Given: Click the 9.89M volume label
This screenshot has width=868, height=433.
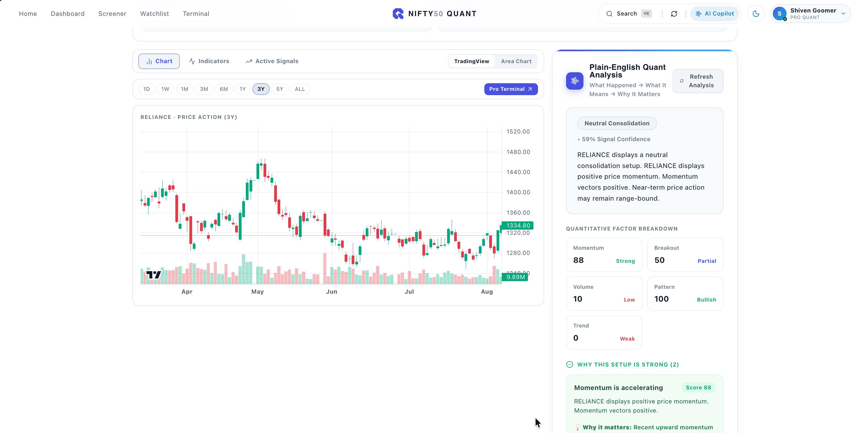Looking at the screenshot, I should pos(515,277).
